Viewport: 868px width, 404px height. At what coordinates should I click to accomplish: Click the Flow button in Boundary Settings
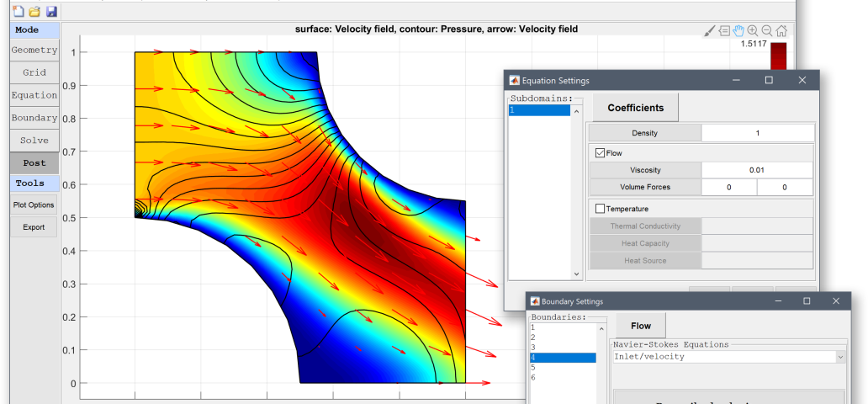point(640,326)
